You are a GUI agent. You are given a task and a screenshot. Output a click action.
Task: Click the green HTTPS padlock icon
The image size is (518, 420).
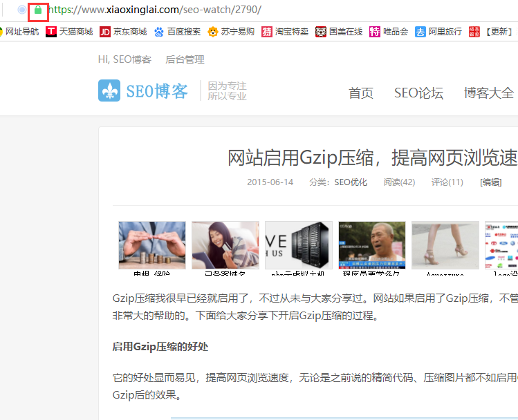[38, 10]
